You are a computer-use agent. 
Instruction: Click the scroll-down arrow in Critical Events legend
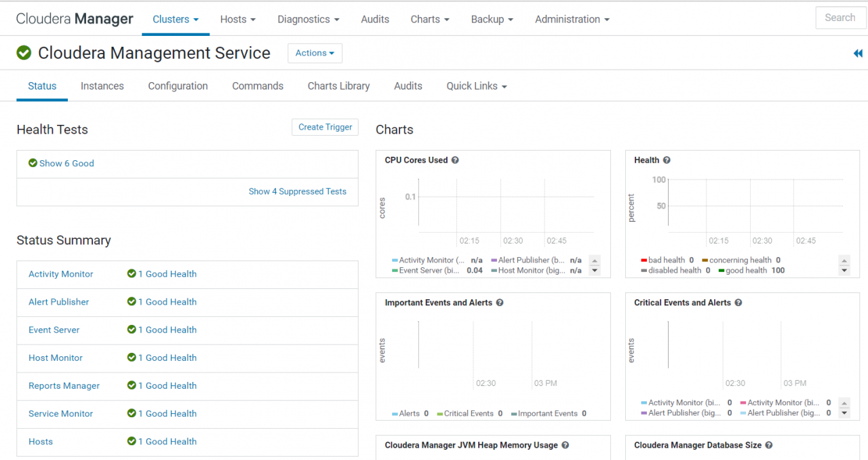pyautogui.click(x=844, y=413)
